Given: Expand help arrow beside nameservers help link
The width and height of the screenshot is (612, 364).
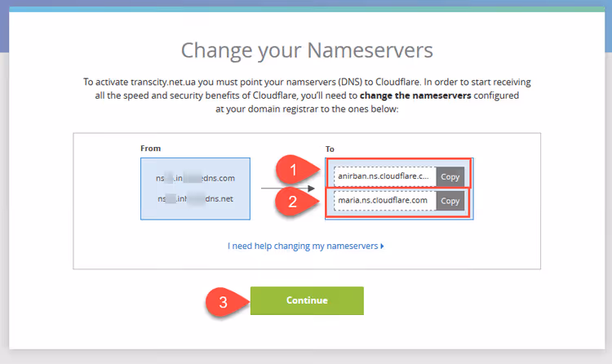Looking at the screenshot, I should pyautogui.click(x=382, y=246).
